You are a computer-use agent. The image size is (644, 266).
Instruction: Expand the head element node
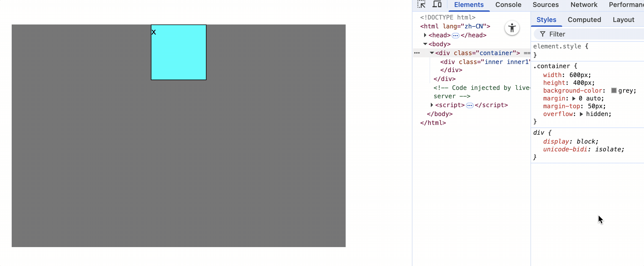(425, 35)
